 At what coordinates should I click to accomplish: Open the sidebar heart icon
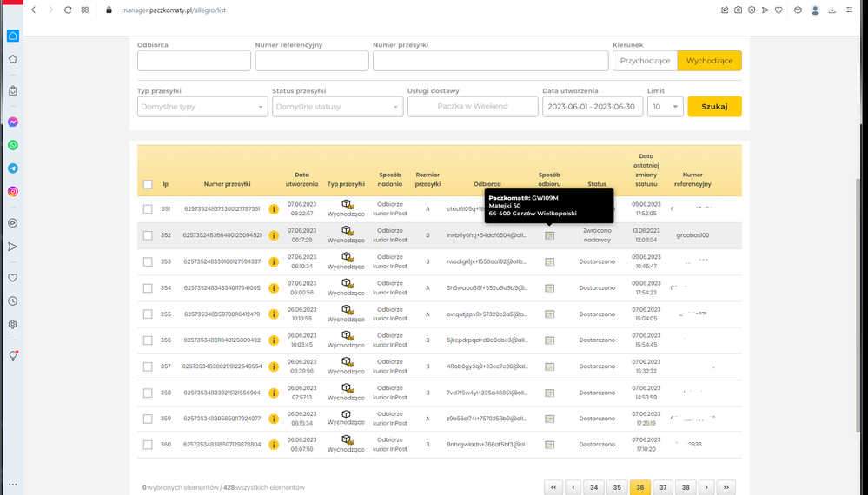tap(13, 278)
